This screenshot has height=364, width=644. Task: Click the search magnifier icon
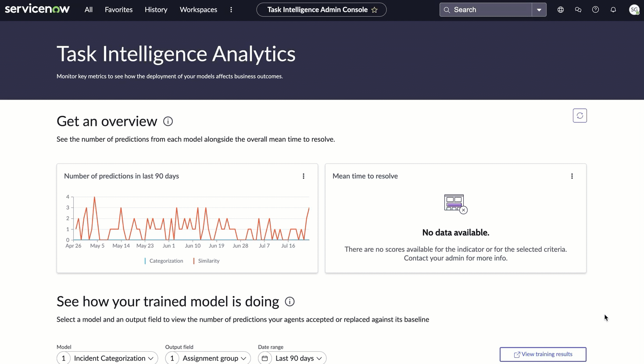click(447, 10)
